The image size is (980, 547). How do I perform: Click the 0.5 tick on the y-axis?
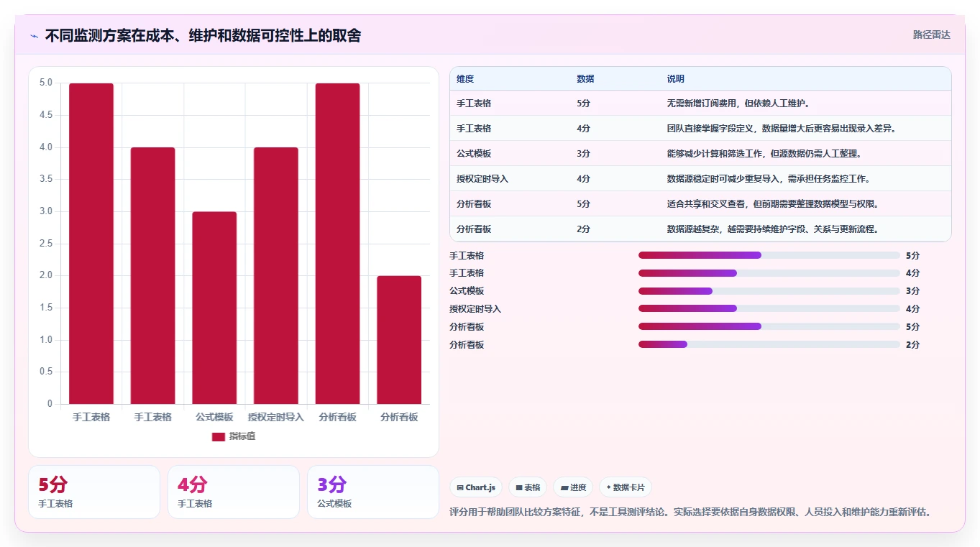(x=45, y=372)
